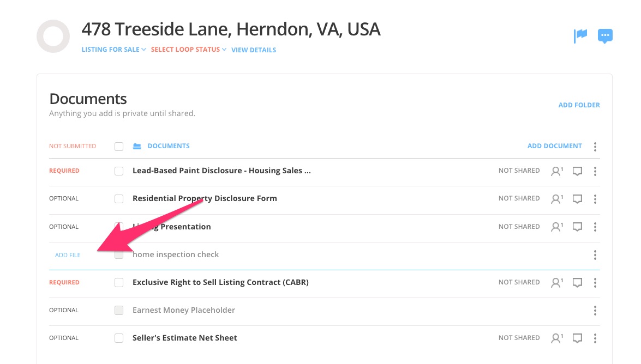
Task: Open the Documents folder options menu
Action: click(595, 147)
